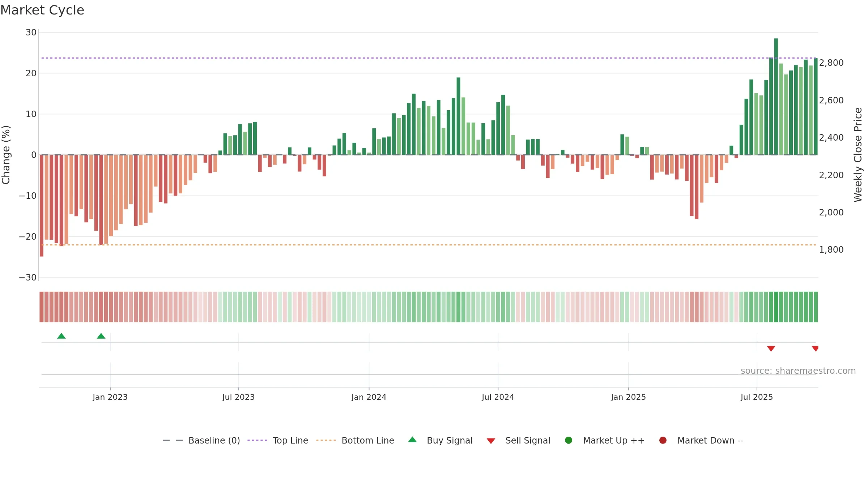Click the 30 percent y-axis label
Image resolution: width=868 pixels, height=488 pixels.
pyautogui.click(x=31, y=33)
